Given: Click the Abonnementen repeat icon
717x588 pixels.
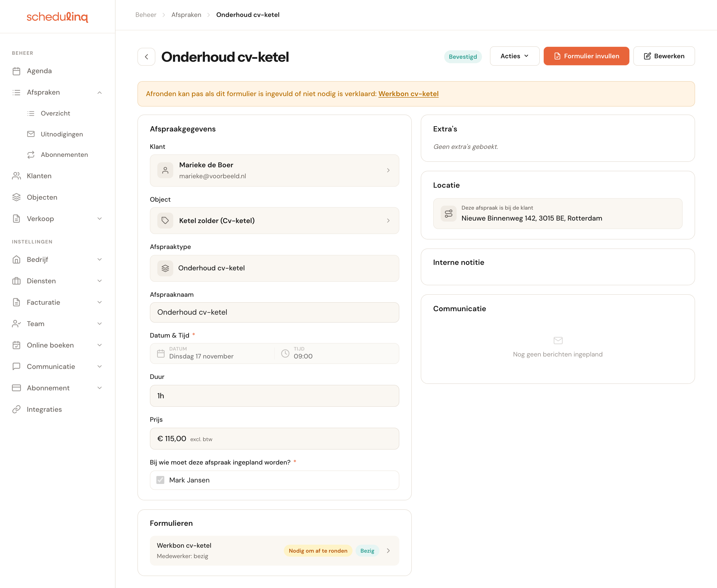Looking at the screenshot, I should [31, 155].
